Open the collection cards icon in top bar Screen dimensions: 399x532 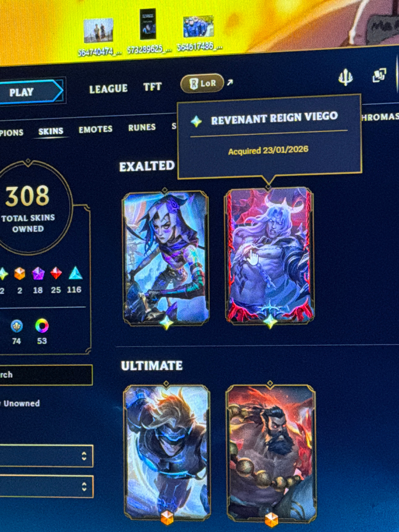point(379,75)
